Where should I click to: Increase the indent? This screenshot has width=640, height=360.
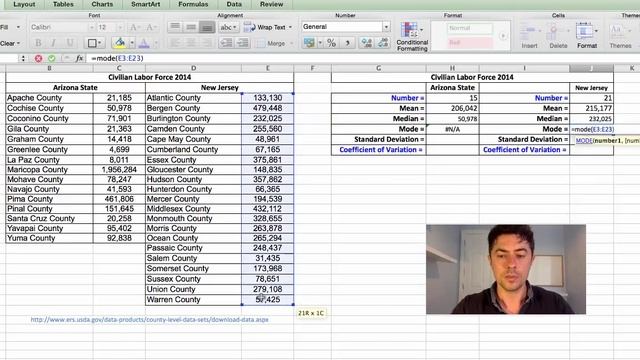(242, 43)
